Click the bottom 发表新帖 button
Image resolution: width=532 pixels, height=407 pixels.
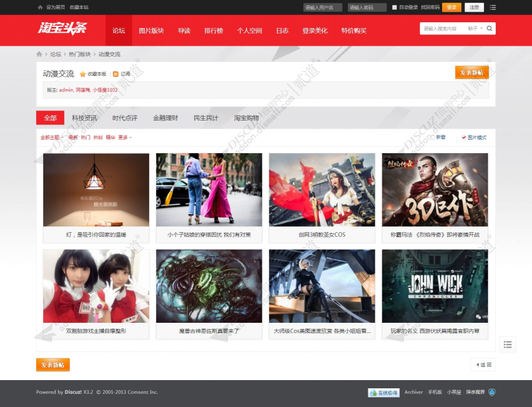(x=53, y=365)
